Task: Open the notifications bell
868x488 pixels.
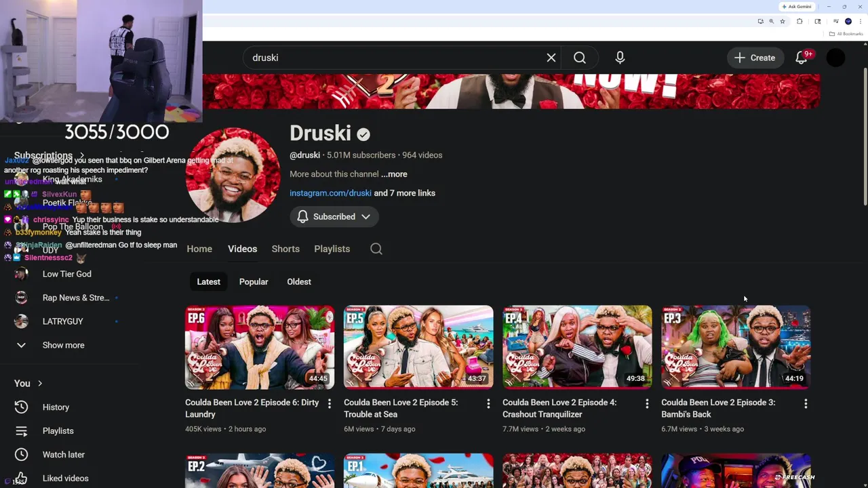Action: (802, 58)
